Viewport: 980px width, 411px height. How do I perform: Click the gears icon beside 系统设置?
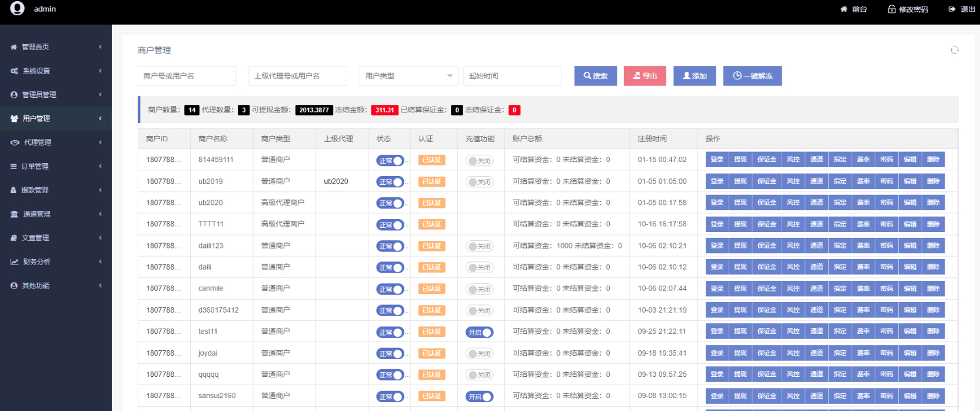pyautogui.click(x=14, y=71)
